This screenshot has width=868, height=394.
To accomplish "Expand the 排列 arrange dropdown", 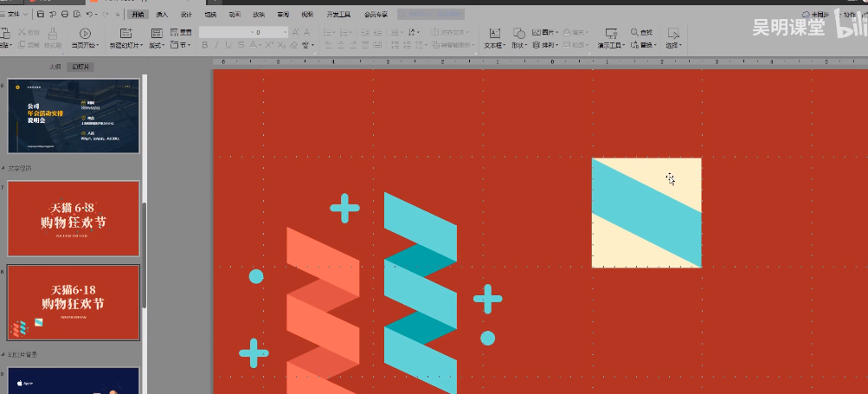I will [x=546, y=45].
